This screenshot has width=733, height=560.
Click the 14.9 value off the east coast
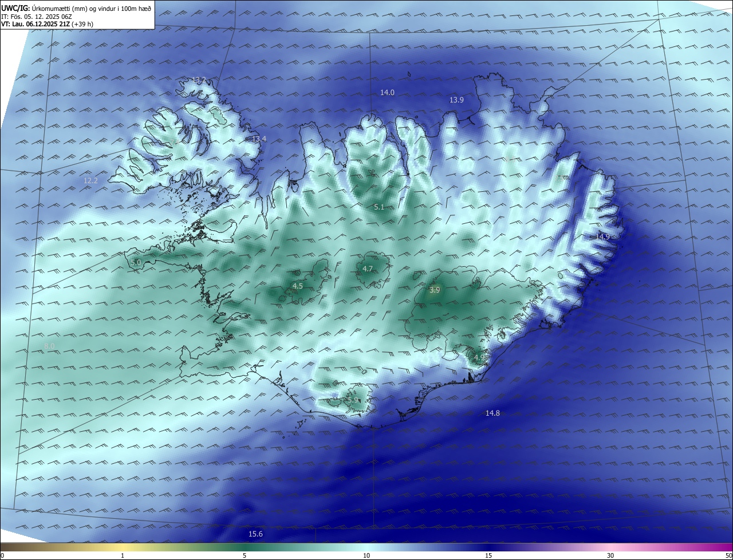pyautogui.click(x=602, y=236)
